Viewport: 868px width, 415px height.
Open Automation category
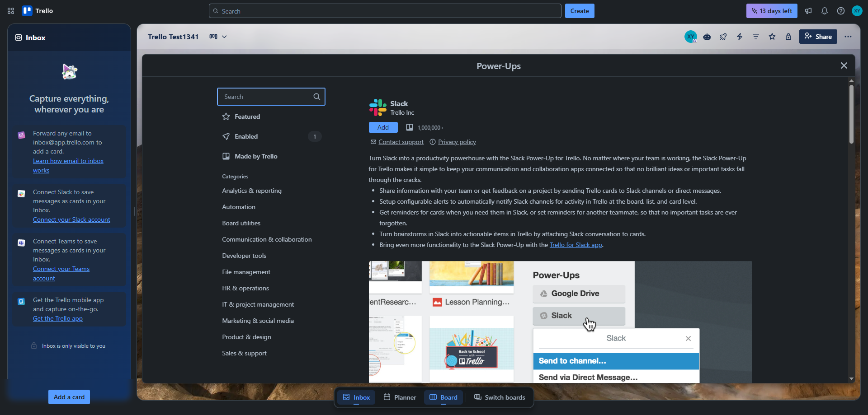pos(239,207)
